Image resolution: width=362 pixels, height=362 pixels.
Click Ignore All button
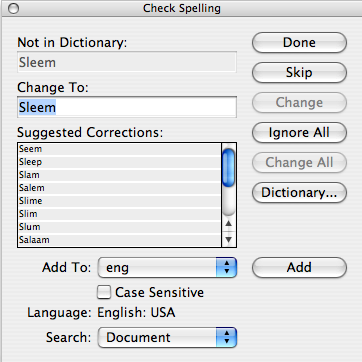pyautogui.click(x=299, y=133)
